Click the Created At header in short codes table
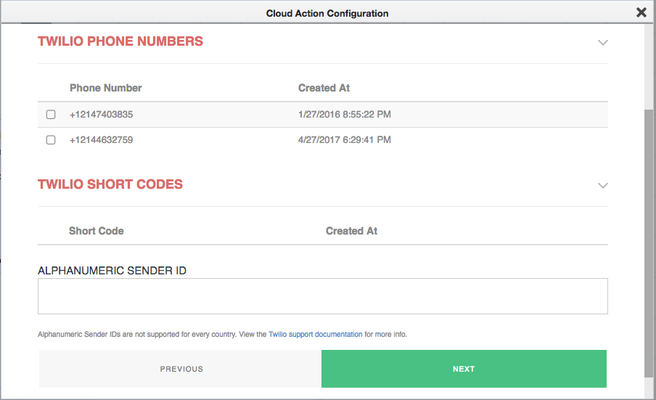This screenshot has height=400, width=656. (x=351, y=231)
